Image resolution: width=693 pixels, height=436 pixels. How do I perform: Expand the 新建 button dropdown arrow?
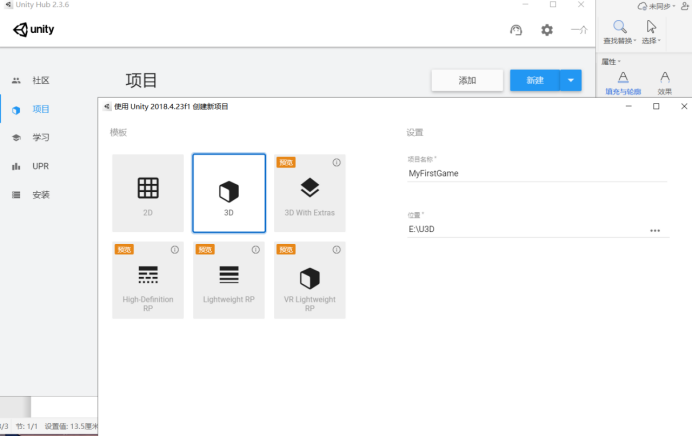[571, 80]
